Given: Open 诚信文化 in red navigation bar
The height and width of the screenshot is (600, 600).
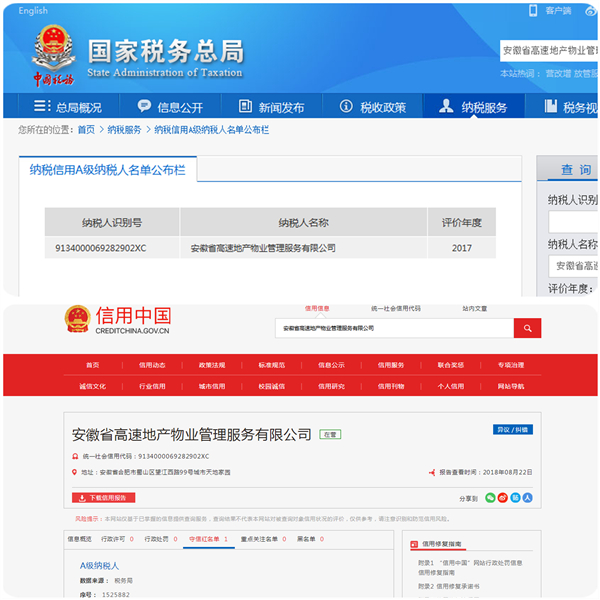Looking at the screenshot, I should point(93,386).
